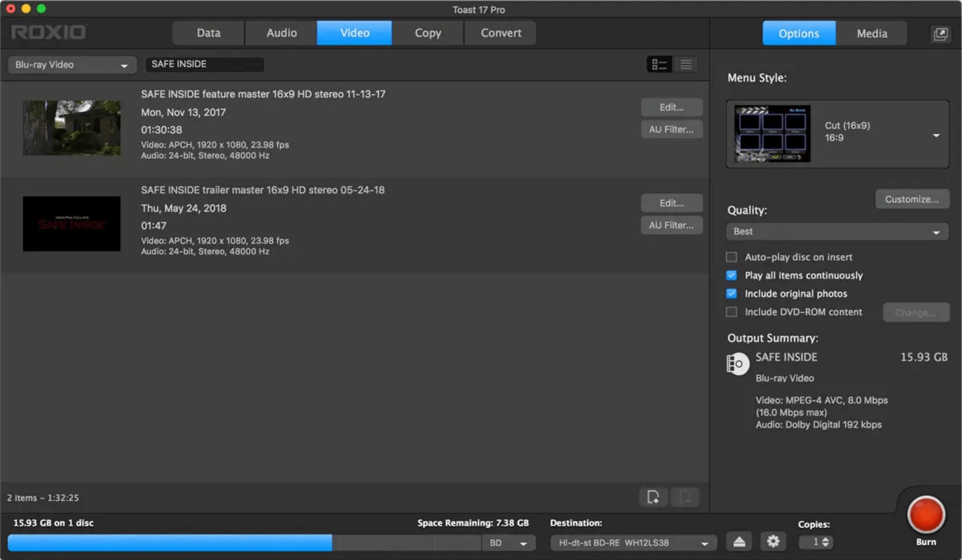Switch to detailed list view icon

pos(659,64)
